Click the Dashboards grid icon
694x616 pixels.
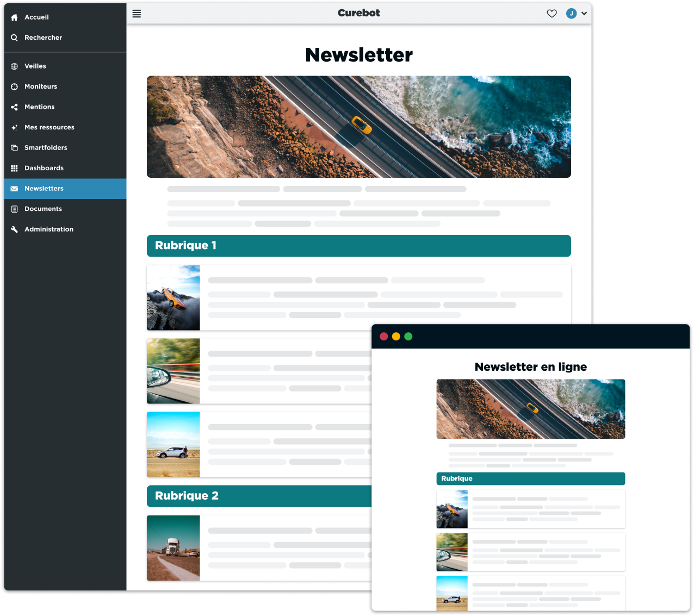coord(14,168)
